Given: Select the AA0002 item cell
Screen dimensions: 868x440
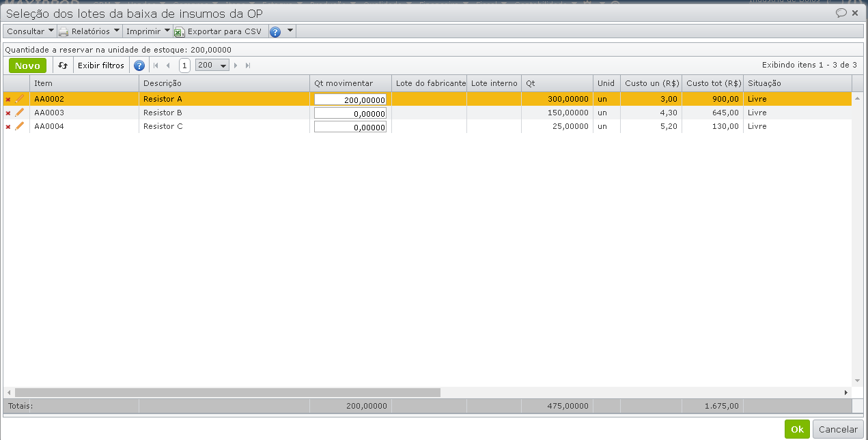Looking at the screenshot, I should click(x=85, y=99).
